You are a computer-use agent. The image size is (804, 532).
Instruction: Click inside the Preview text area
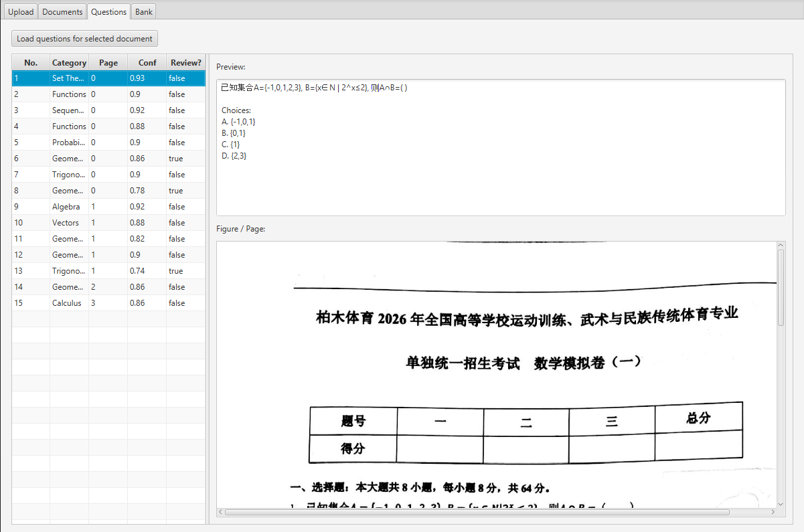coord(501,147)
